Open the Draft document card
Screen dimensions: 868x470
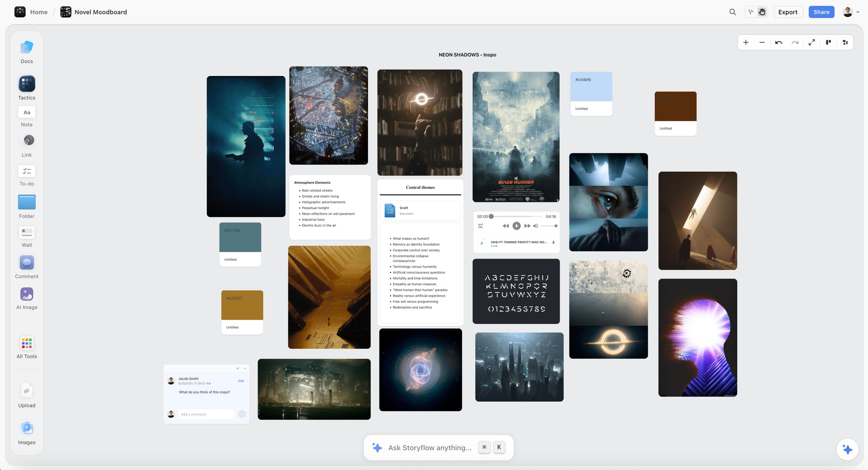point(420,210)
